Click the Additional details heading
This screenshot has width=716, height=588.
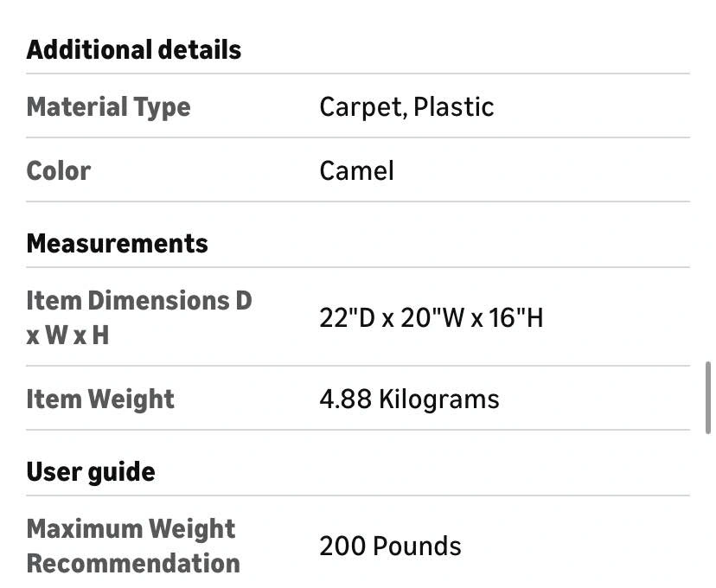click(134, 50)
